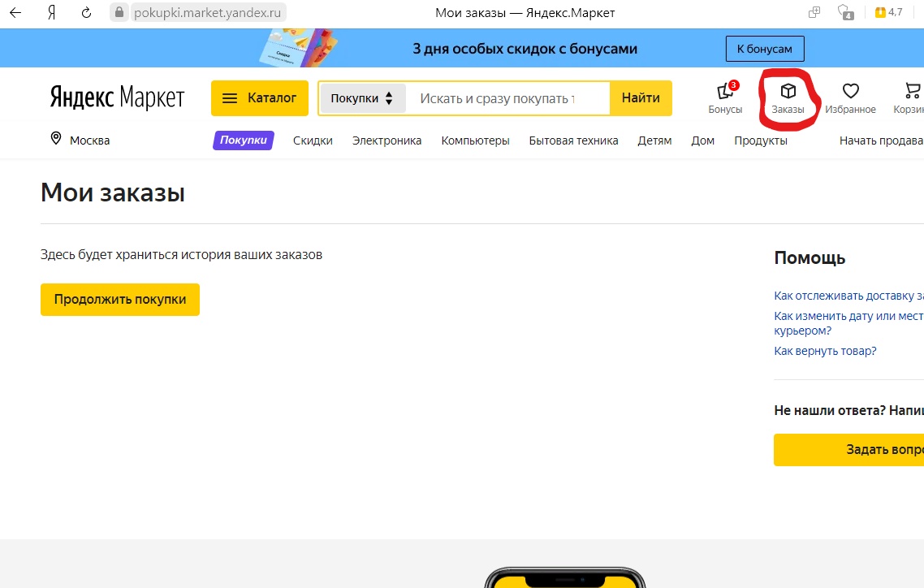Screen dimensions: 924x588
Task: Select the Бытовая техника category
Action: (x=573, y=141)
